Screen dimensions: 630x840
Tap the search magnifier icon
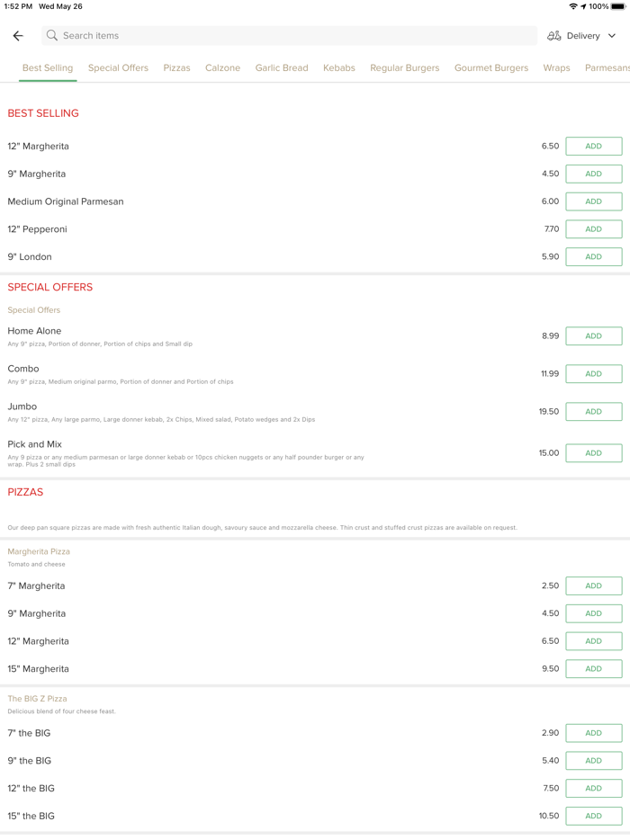click(52, 36)
